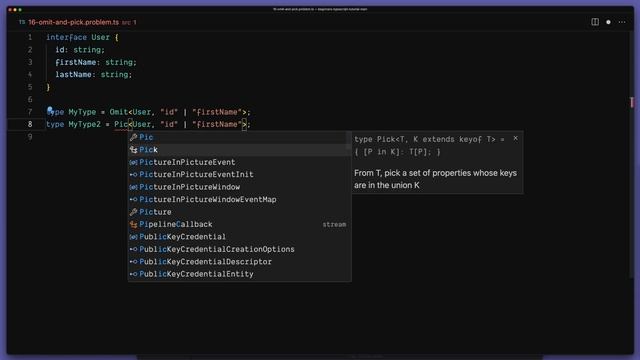Choose PublicKeyCredential from suggestions
This screenshot has width=640, height=360.
pyautogui.click(x=240, y=237)
